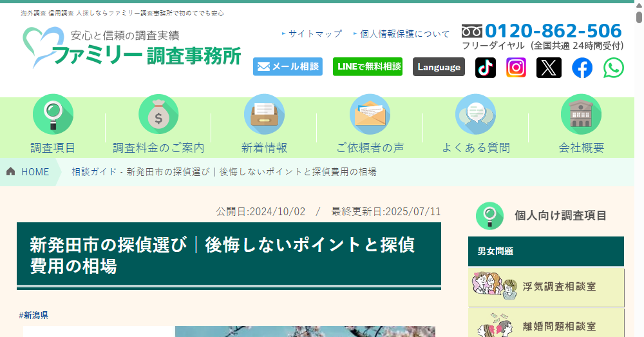Click the envelope ご依頼者の声 icon
This screenshot has width=644, height=337.
[370, 115]
